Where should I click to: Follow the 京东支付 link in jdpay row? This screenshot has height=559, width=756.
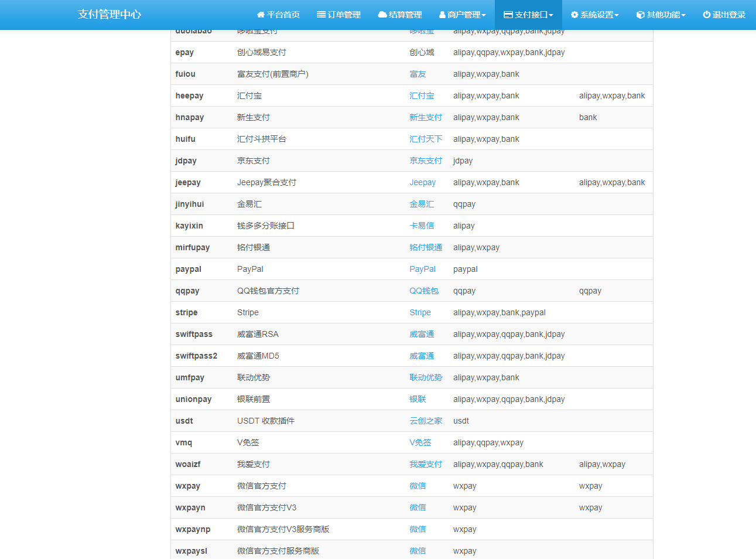click(x=426, y=161)
